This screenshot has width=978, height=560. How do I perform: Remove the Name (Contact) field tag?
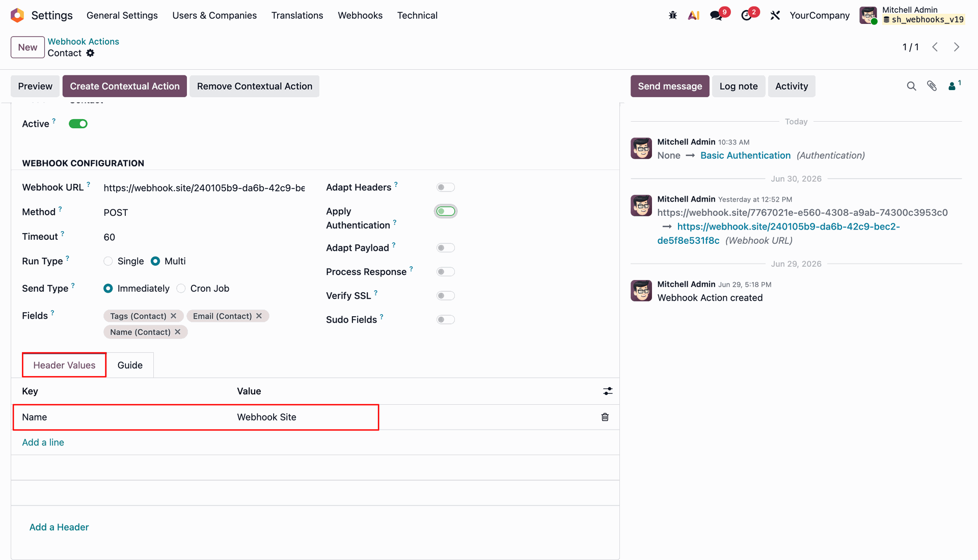(178, 332)
